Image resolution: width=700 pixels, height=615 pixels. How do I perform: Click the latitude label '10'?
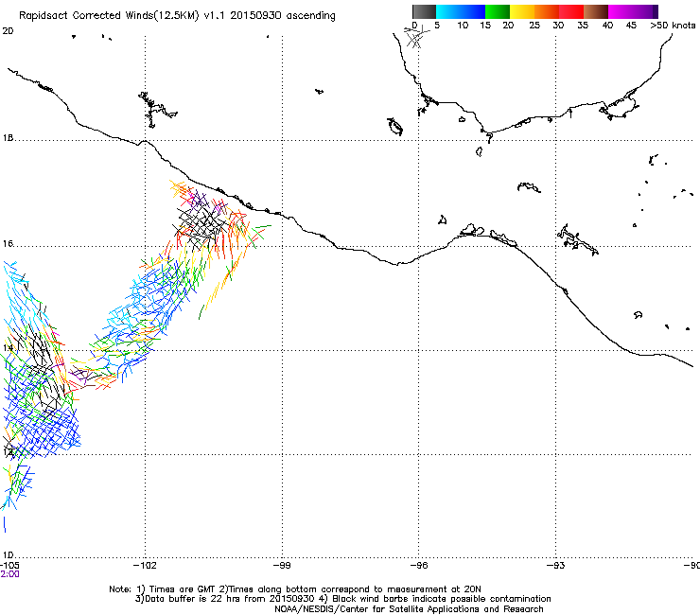coord(8,555)
